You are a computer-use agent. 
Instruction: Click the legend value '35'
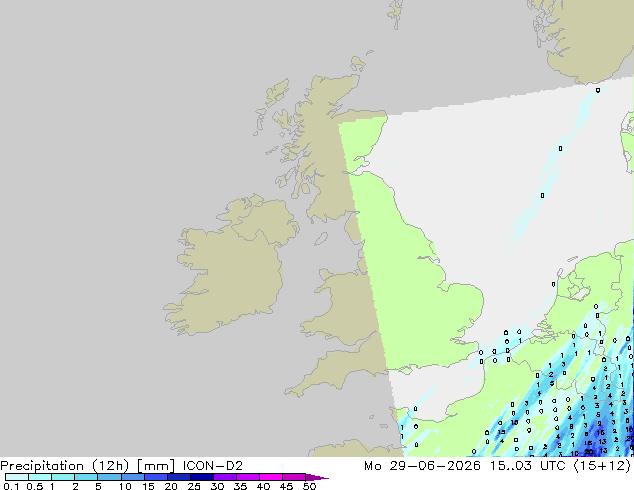pyautogui.click(x=240, y=486)
